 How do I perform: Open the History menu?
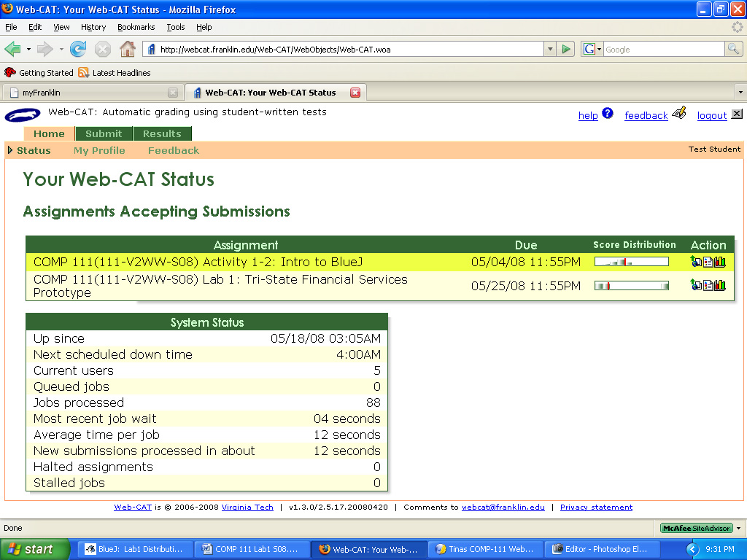pyautogui.click(x=93, y=27)
